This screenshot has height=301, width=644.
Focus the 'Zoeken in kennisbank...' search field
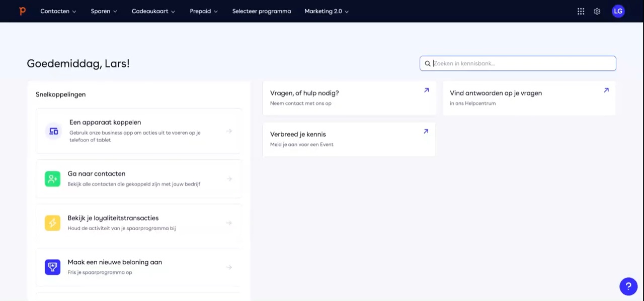click(518, 63)
